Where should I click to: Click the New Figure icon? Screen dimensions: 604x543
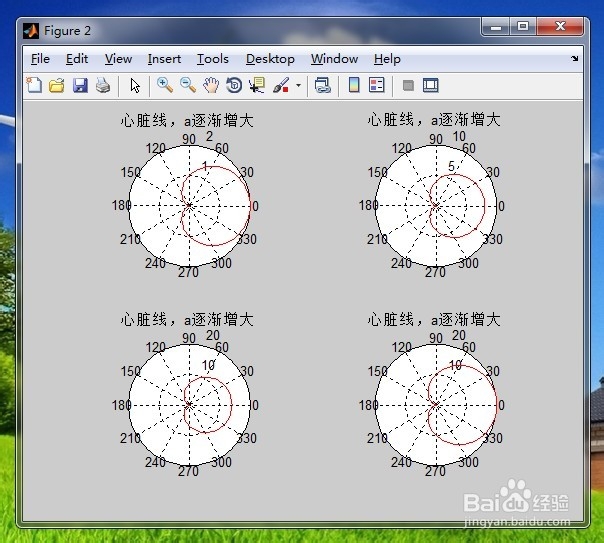coord(34,85)
